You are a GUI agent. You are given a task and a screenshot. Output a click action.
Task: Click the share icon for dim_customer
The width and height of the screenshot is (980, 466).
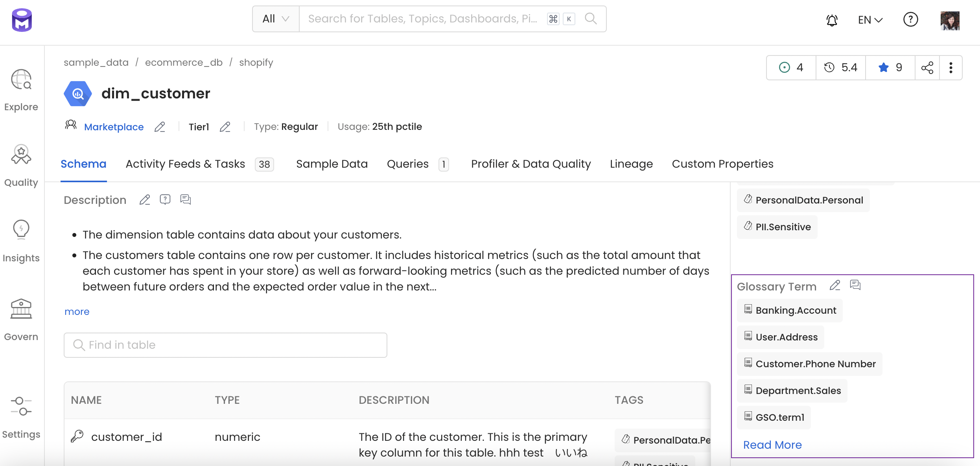click(x=927, y=68)
